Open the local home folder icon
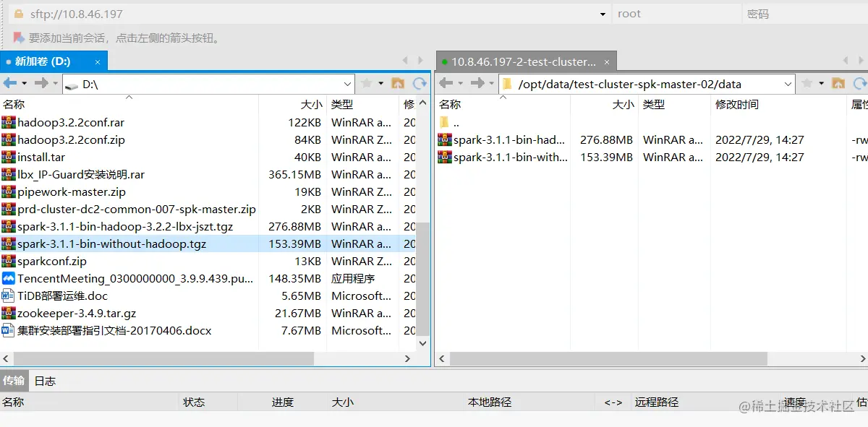The width and height of the screenshot is (868, 427). 397,84
